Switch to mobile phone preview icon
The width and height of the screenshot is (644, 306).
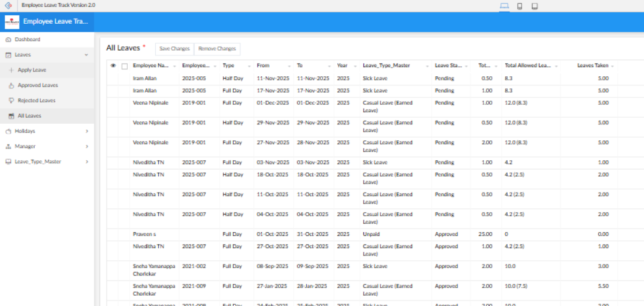coord(519,6)
